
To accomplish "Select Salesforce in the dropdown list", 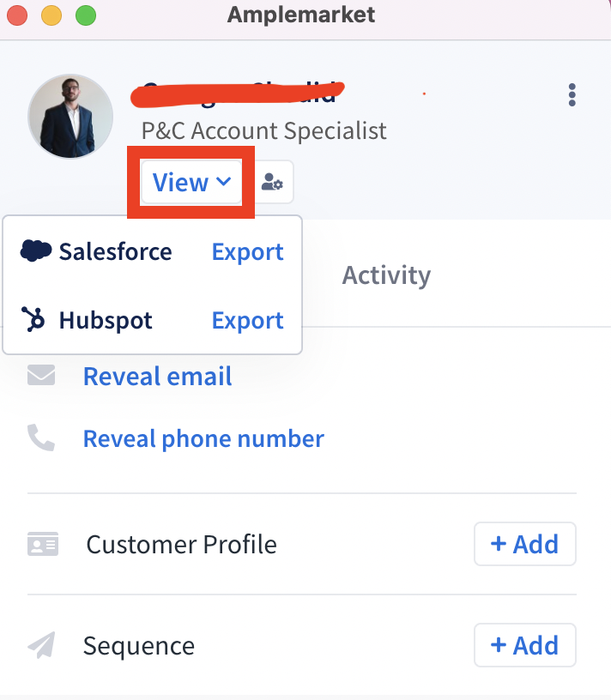I will (x=115, y=251).
